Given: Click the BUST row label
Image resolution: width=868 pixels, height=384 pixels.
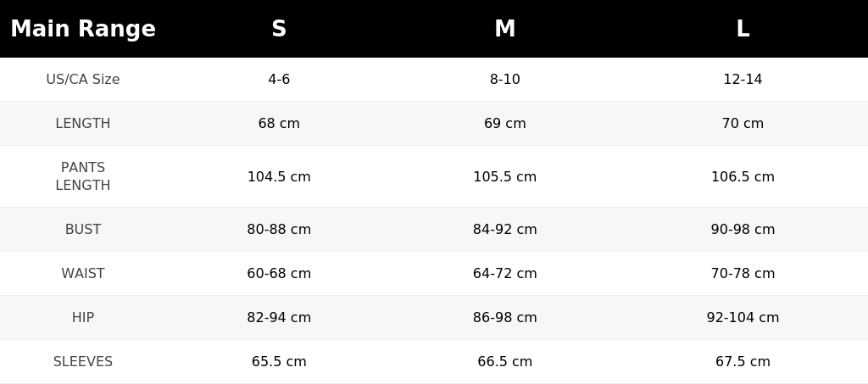Looking at the screenshot, I should coord(83,229).
